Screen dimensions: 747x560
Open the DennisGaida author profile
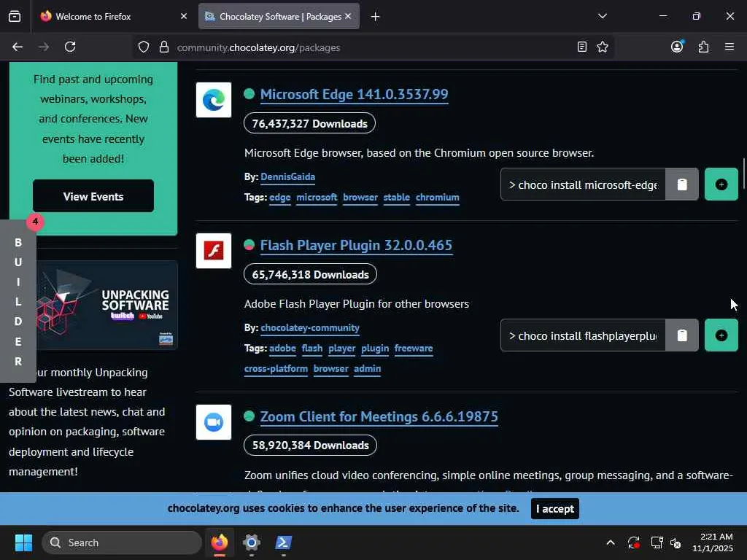287,176
